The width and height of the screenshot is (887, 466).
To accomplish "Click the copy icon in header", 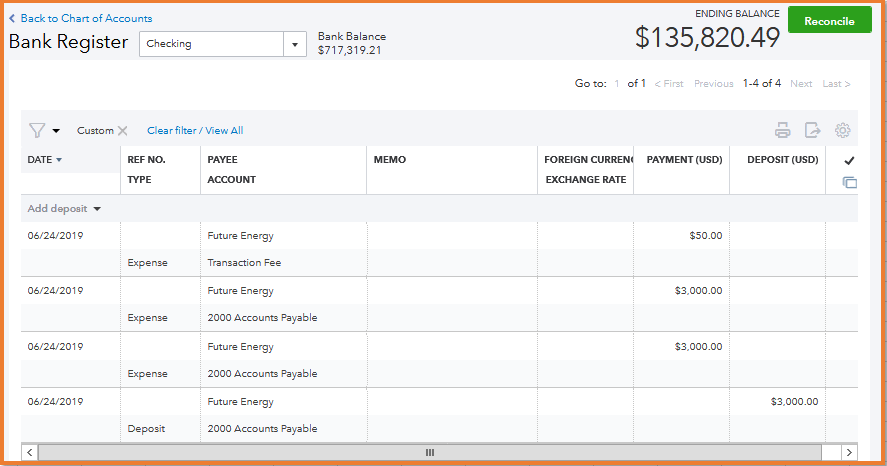I will (850, 182).
